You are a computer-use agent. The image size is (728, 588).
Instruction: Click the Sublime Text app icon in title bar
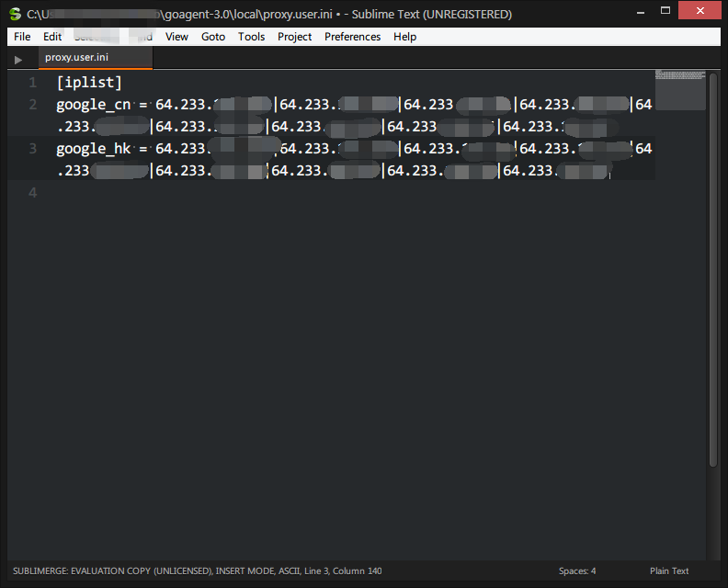point(15,14)
